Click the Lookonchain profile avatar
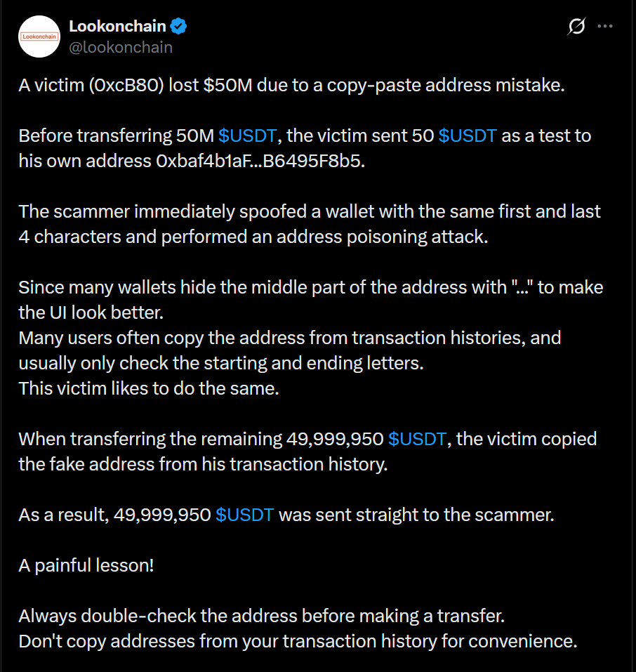Image resolution: width=636 pixels, height=672 pixels. point(41,37)
